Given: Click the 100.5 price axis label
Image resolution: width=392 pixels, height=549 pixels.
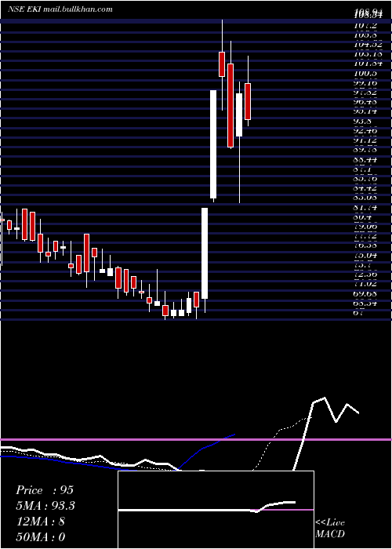Looking at the screenshot, I should pos(365,74).
